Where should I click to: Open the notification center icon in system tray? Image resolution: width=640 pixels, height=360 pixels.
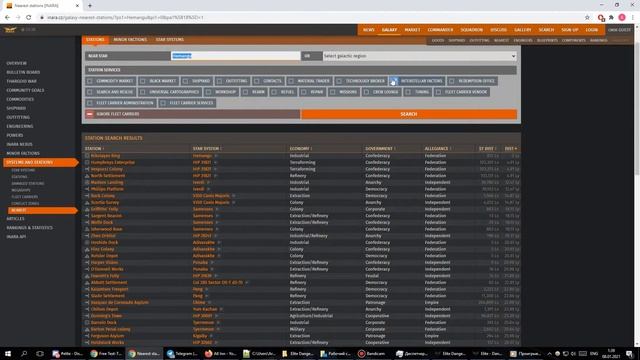(629, 353)
